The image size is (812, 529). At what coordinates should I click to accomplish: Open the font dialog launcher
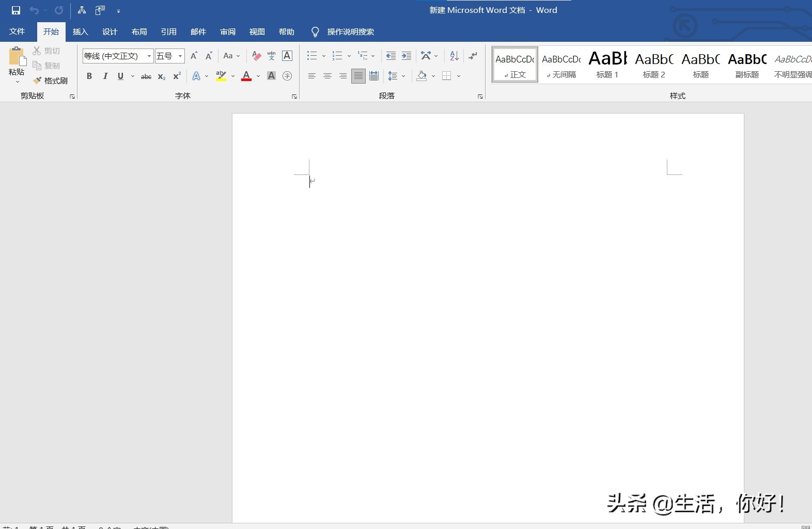tap(294, 97)
